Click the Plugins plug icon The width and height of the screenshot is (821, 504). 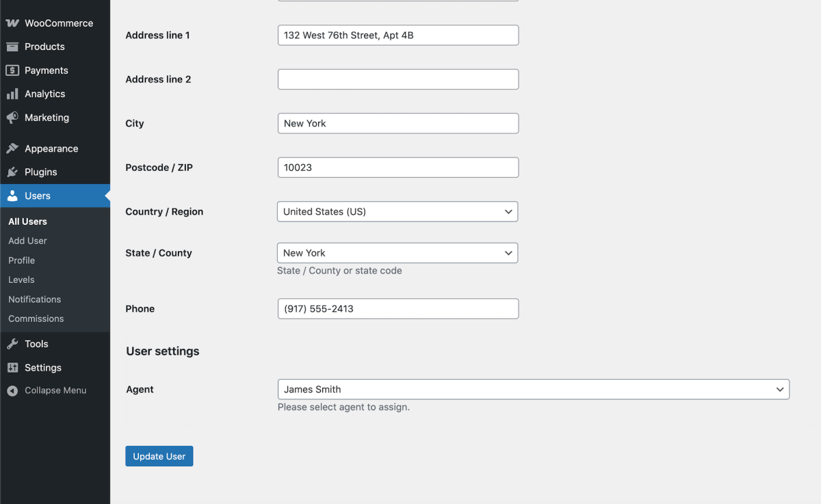pos(12,172)
